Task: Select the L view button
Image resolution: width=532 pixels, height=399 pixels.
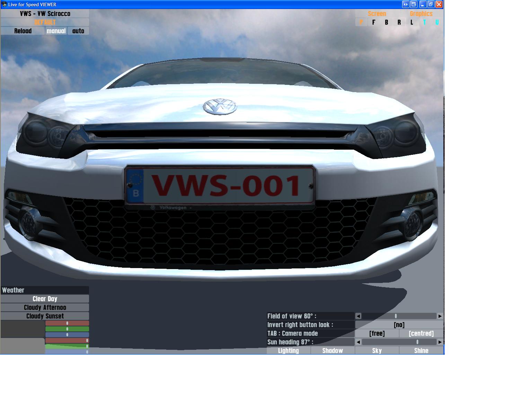Action: pos(412,22)
